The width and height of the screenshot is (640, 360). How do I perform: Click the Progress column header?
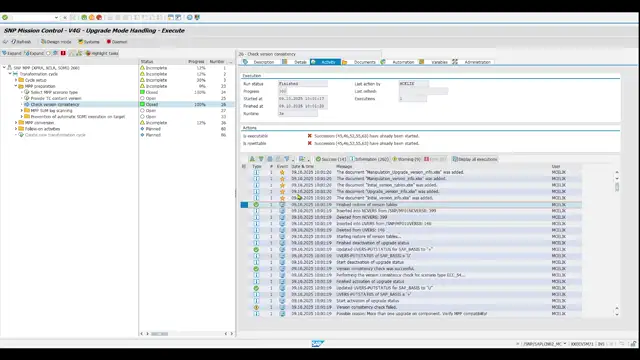pos(196,62)
